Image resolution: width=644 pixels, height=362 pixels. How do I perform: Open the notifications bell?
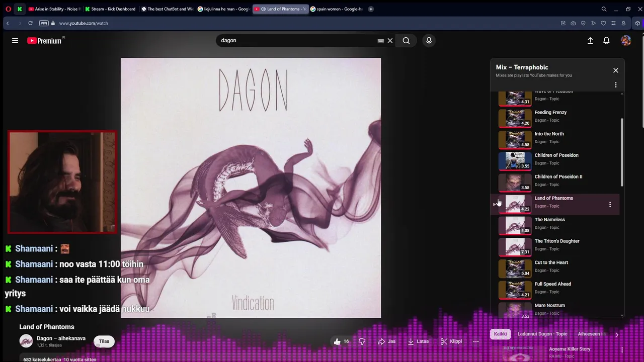tap(606, 41)
